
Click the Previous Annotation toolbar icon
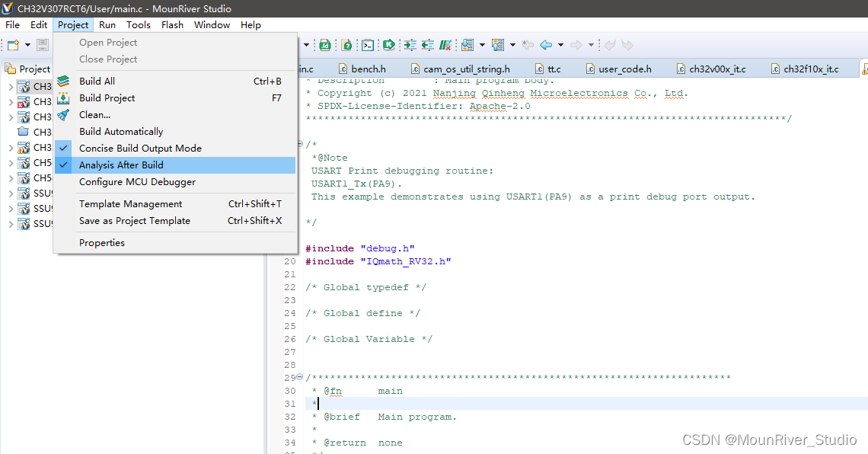(498, 45)
